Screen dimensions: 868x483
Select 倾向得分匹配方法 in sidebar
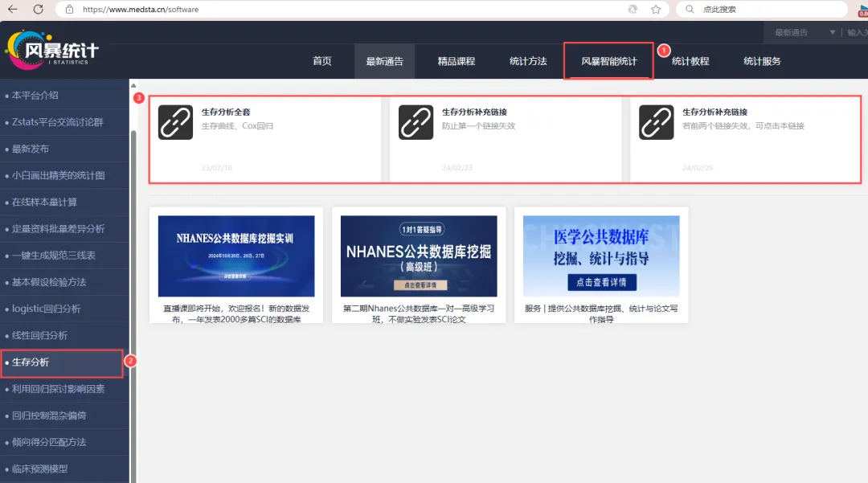click(x=64, y=442)
